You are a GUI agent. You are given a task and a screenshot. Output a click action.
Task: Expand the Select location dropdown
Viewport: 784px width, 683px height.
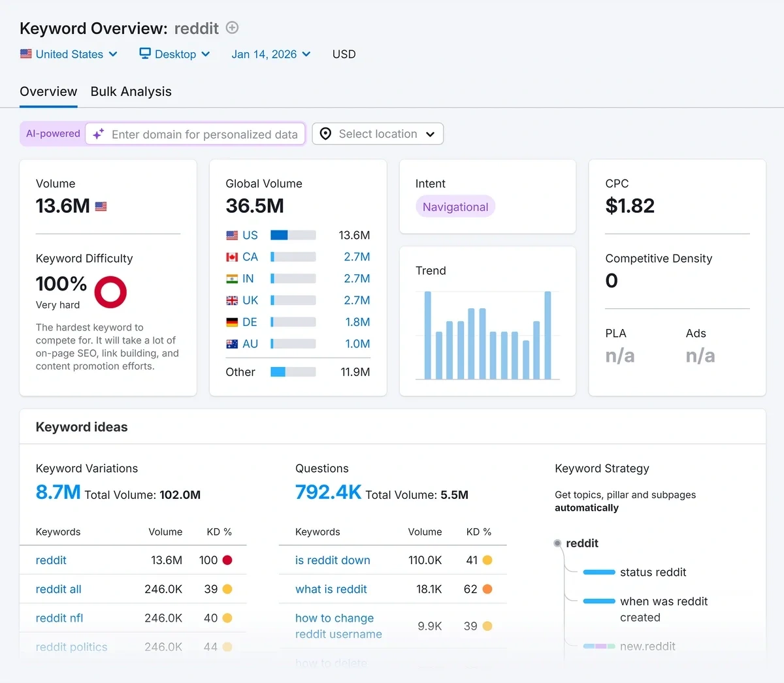(x=378, y=134)
